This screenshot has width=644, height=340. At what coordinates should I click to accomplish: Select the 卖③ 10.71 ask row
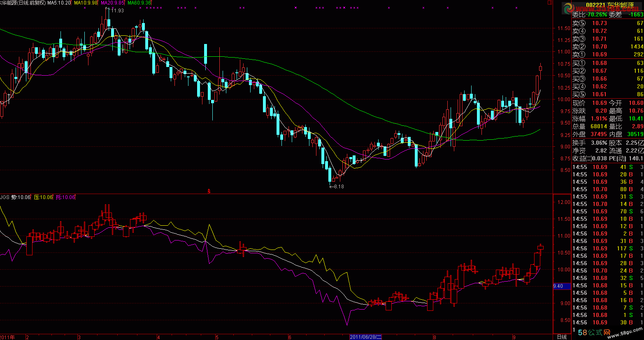tap(608, 39)
